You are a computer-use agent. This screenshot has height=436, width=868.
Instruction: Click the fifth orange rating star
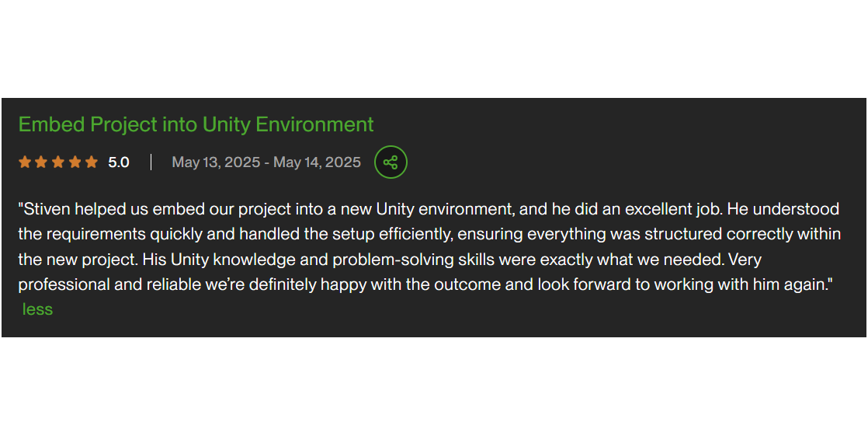[x=92, y=162]
